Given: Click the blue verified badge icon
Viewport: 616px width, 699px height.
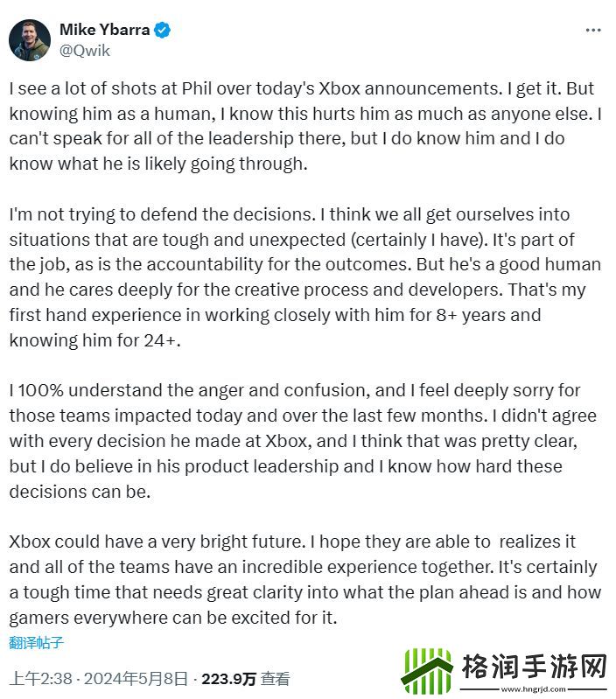Looking at the screenshot, I should [x=162, y=31].
